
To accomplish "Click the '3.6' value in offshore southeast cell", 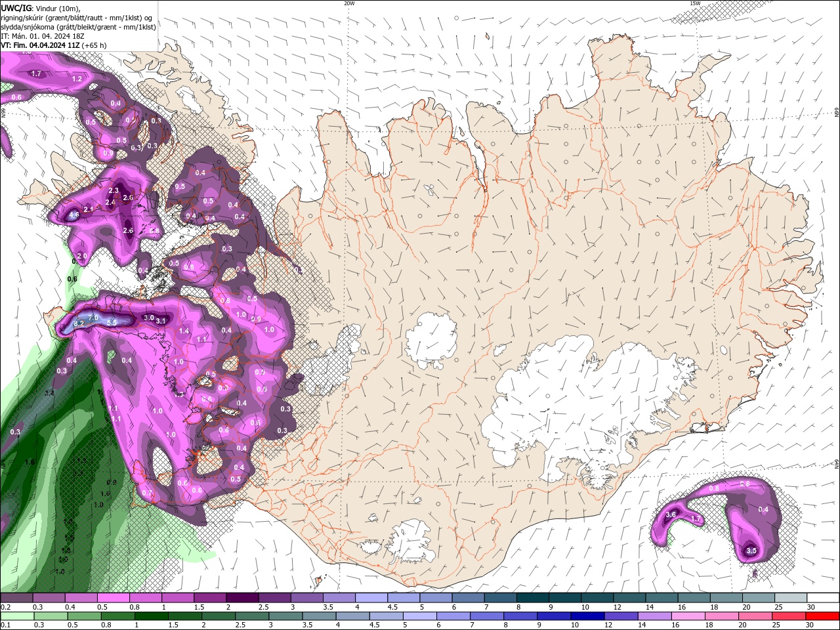I will click(x=671, y=515).
